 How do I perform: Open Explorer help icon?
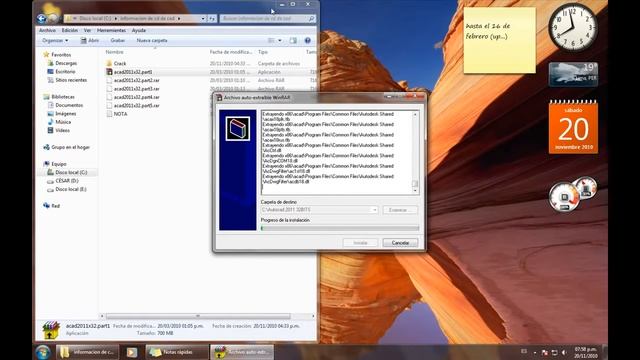coord(308,40)
